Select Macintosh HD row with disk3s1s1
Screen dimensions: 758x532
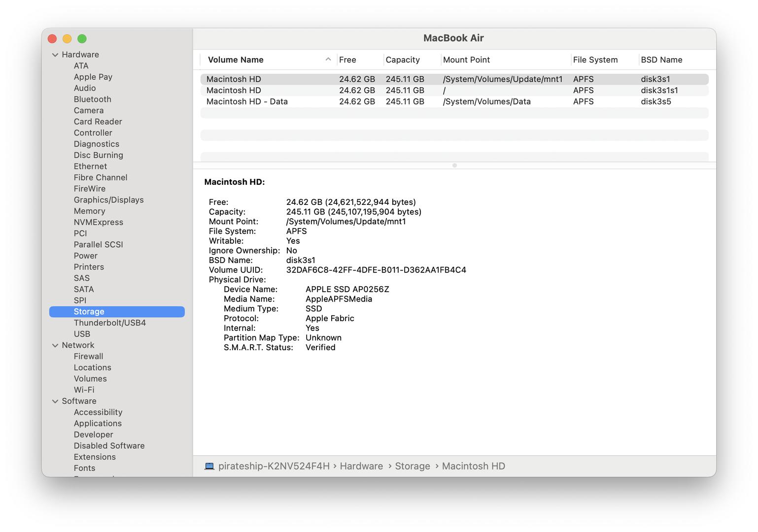(454, 90)
